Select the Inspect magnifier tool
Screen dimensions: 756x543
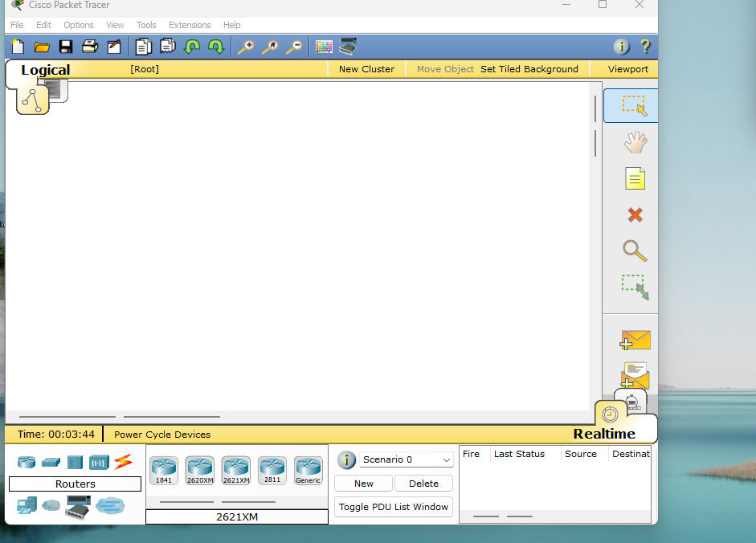tap(635, 251)
